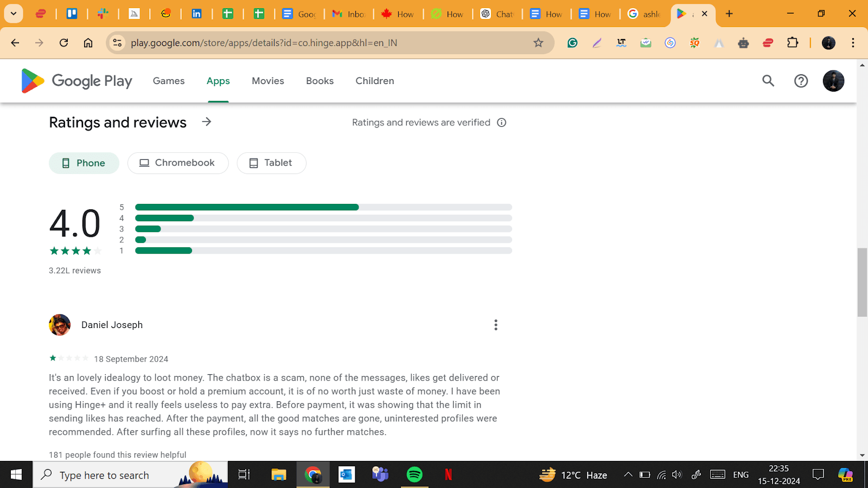Screen dimensions: 868x488
Task: Switch to the ChatGPT browser tab
Action: (497, 14)
